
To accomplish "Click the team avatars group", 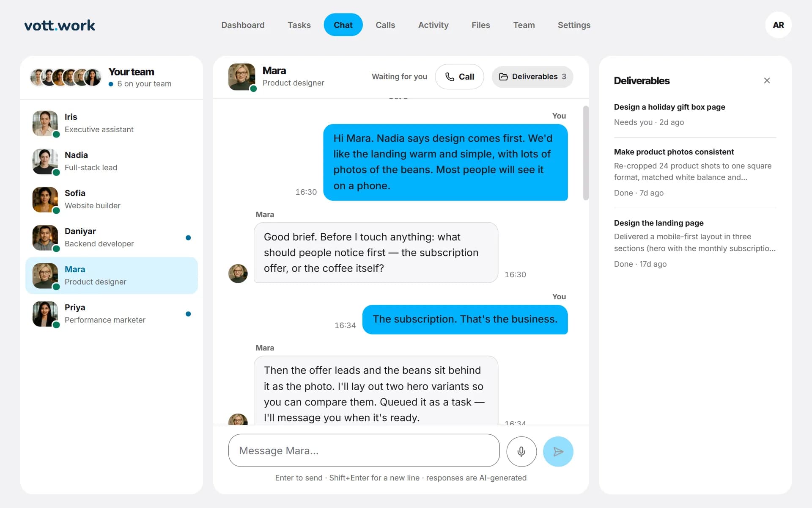I will point(66,77).
